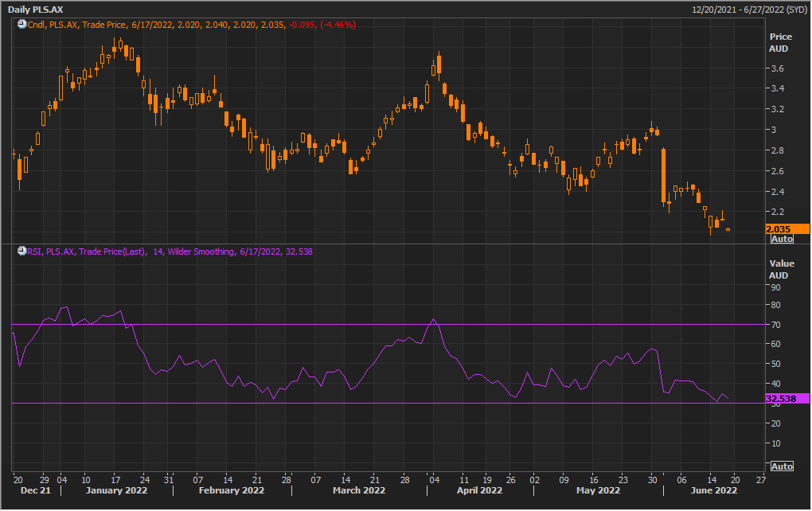
Task: Click the Price AUD axis label
Action: (x=780, y=42)
